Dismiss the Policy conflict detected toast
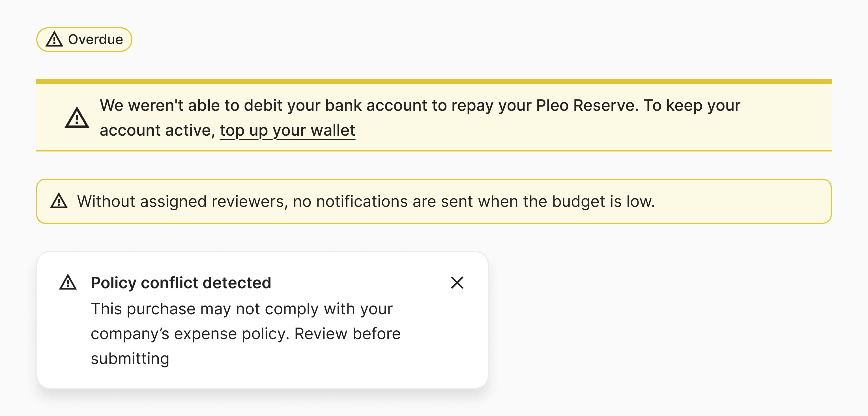 tap(457, 283)
